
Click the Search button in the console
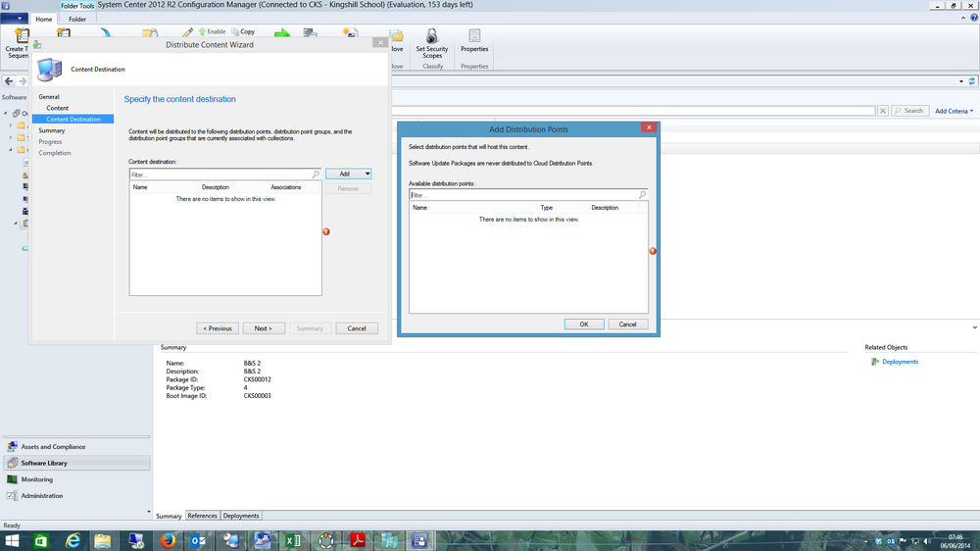(910, 111)
